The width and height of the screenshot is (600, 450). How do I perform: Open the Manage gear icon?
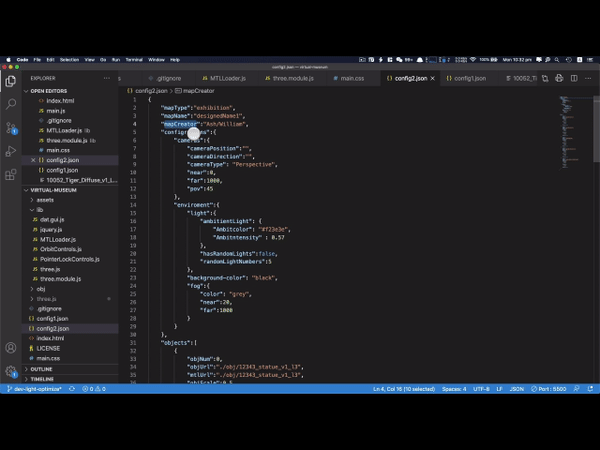11,371
